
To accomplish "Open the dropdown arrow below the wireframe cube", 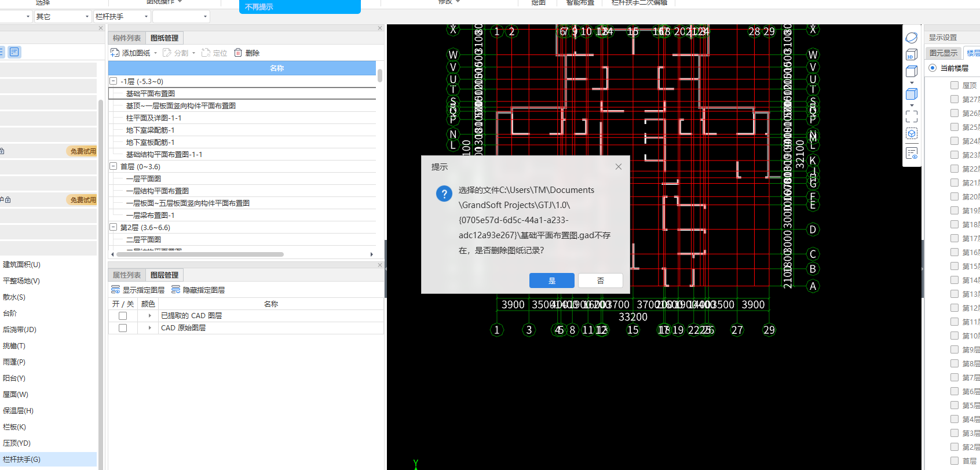I will 912,83.
